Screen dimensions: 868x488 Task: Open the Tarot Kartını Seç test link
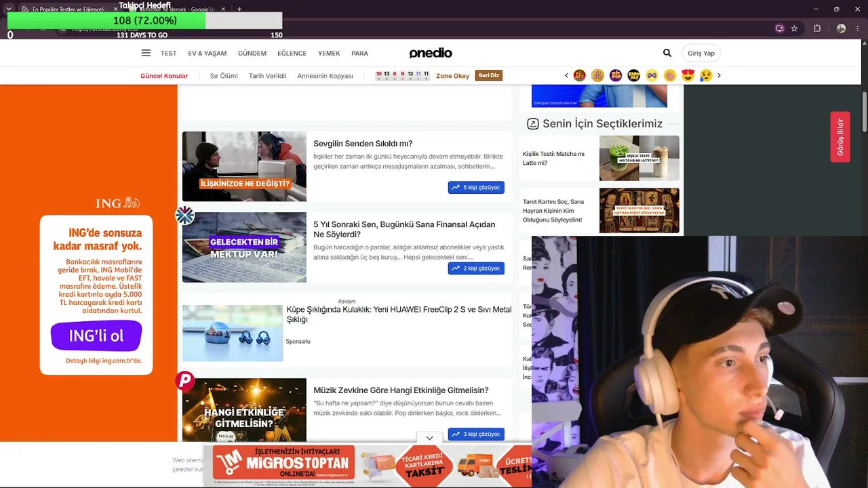click(553, 211)
